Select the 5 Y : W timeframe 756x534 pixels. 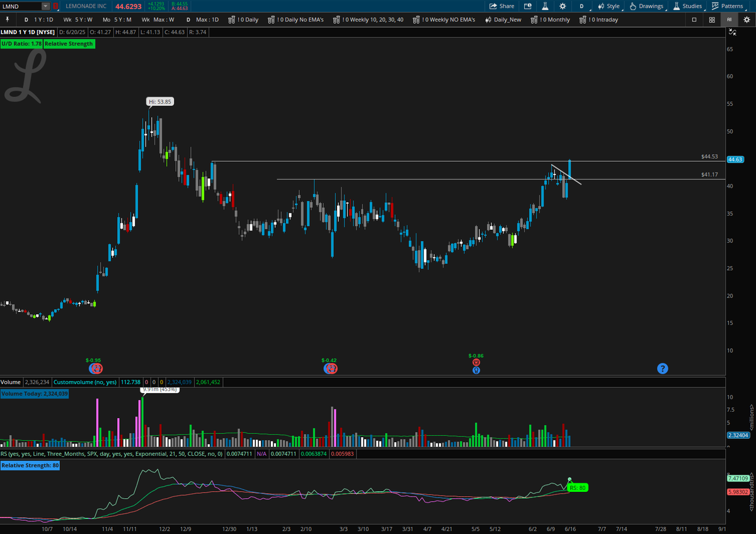(78, 20)
